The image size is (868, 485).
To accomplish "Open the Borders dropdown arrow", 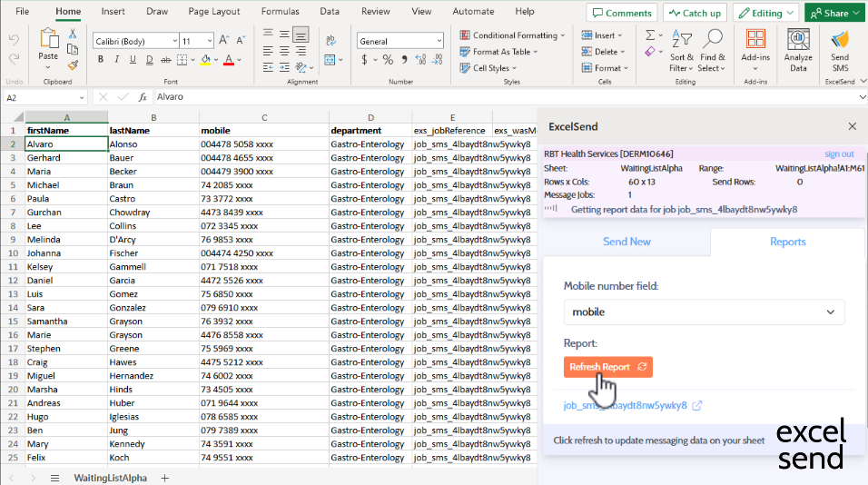I will (192, 60).
